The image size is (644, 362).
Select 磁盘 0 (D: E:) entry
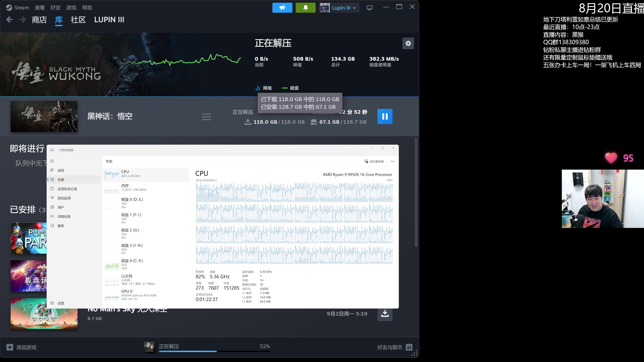146,203
